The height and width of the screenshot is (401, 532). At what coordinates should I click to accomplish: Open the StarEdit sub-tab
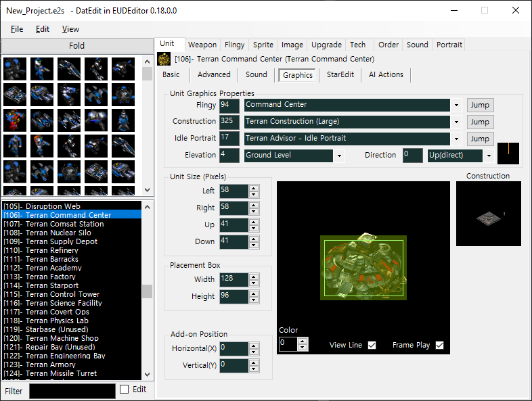point(340,74)
